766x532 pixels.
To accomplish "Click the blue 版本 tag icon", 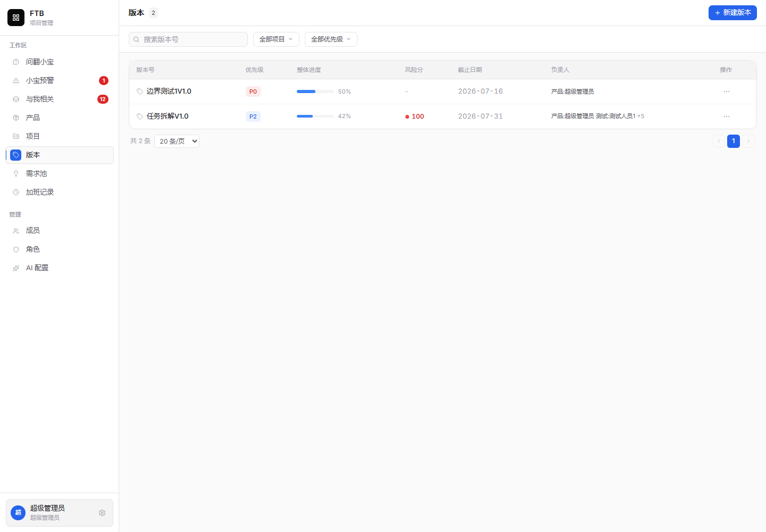I will (16, 155).
